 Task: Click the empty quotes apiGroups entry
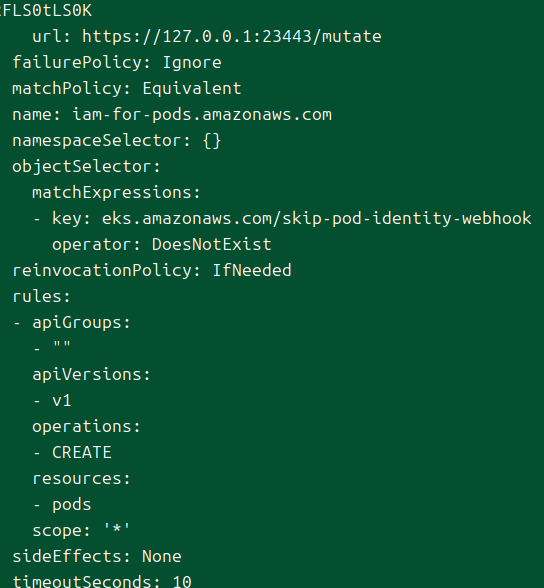pyautogui.click(x=61, y=345)
